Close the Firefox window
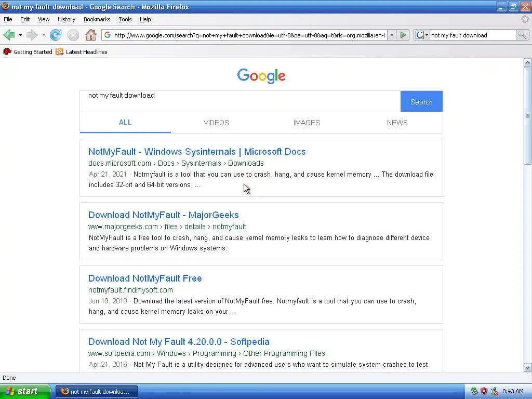Image resolution: width=532 pixels, height=399 pixels. [525, 6]
